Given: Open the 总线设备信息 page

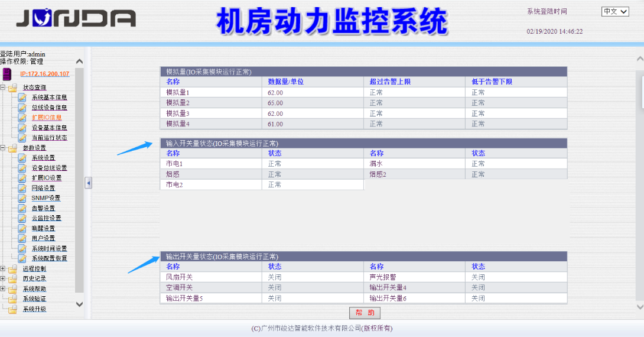Looking at the screenshot, I should click(x=49, y=108).
